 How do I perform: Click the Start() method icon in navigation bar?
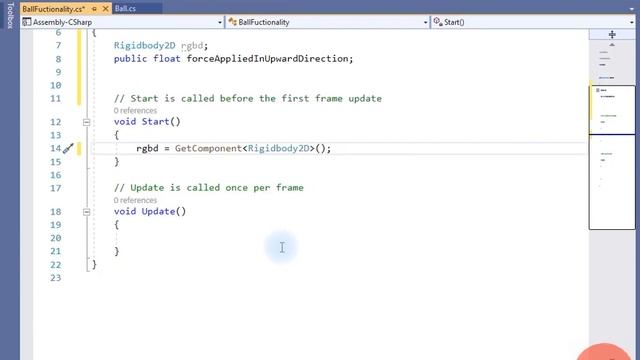[x=438, y=22]
